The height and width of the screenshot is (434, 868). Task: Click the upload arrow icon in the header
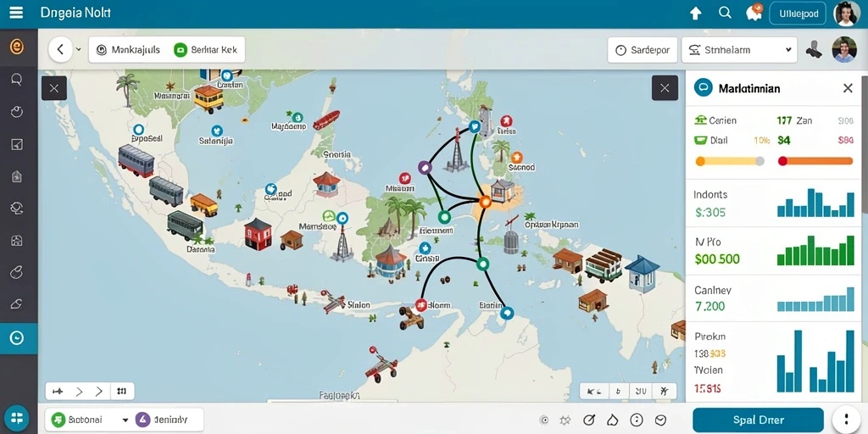coord(695,14)
